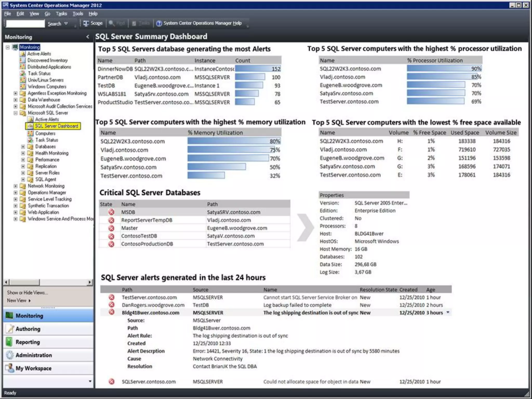532x399 pixels.
Task: Collapse the Microsoft SQL Server node
Action: pyautogui.click(x=16, y=113)
